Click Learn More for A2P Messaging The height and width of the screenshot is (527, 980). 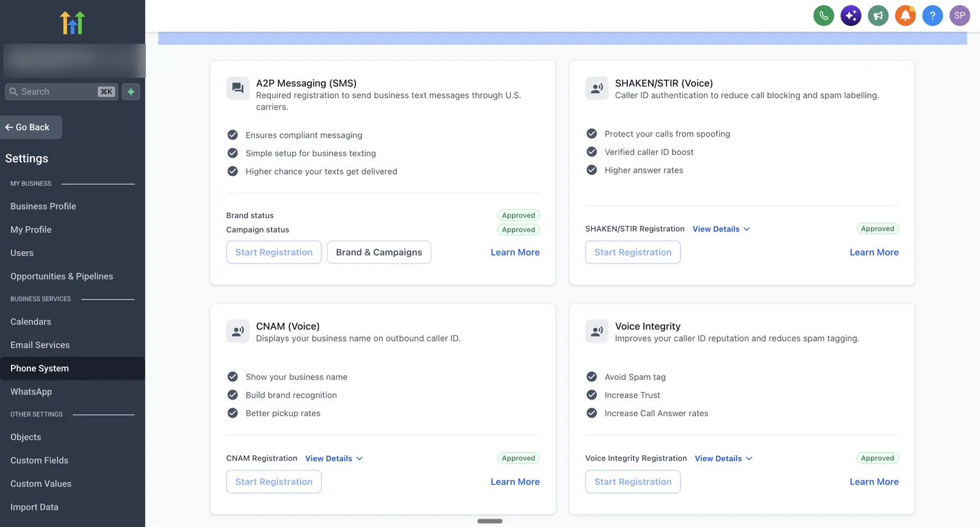click(515, 252)
